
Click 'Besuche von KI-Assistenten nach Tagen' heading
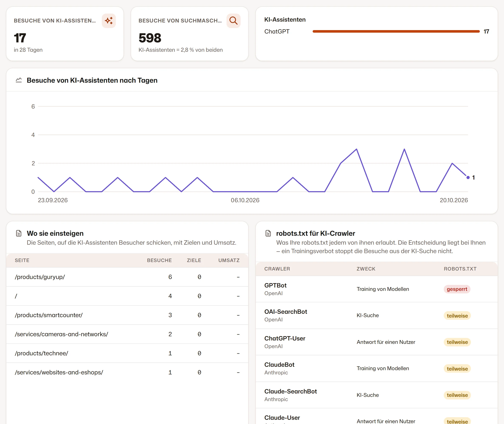point(92,80)
